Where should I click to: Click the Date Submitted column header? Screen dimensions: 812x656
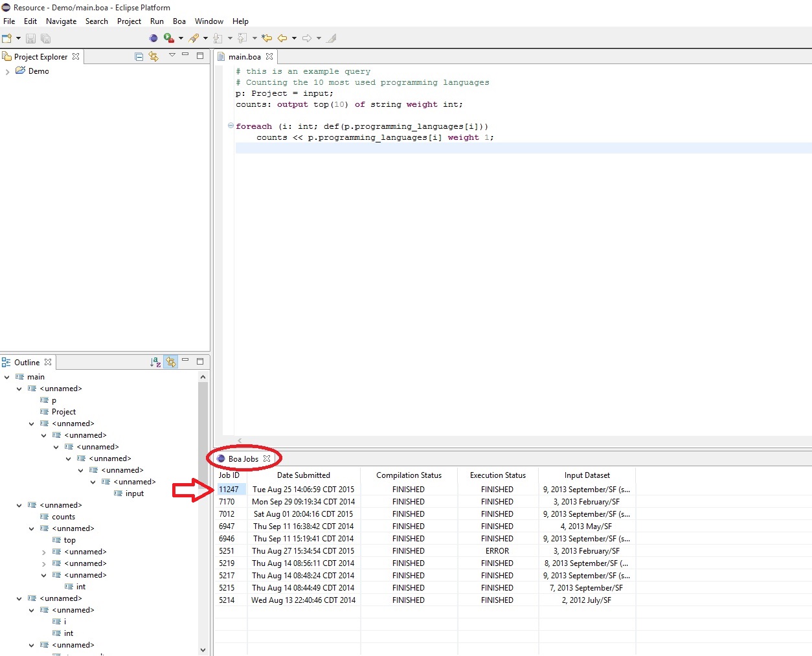[303, 475]
